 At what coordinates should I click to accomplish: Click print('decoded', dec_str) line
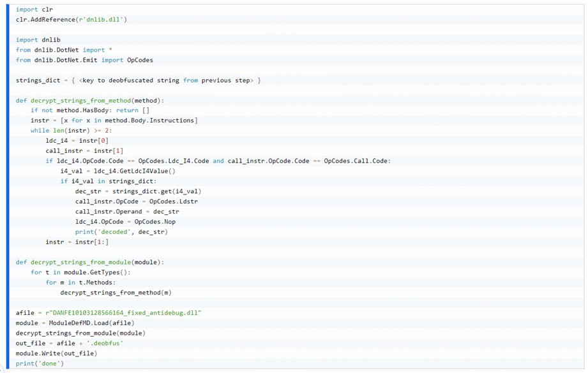(121, 231)
